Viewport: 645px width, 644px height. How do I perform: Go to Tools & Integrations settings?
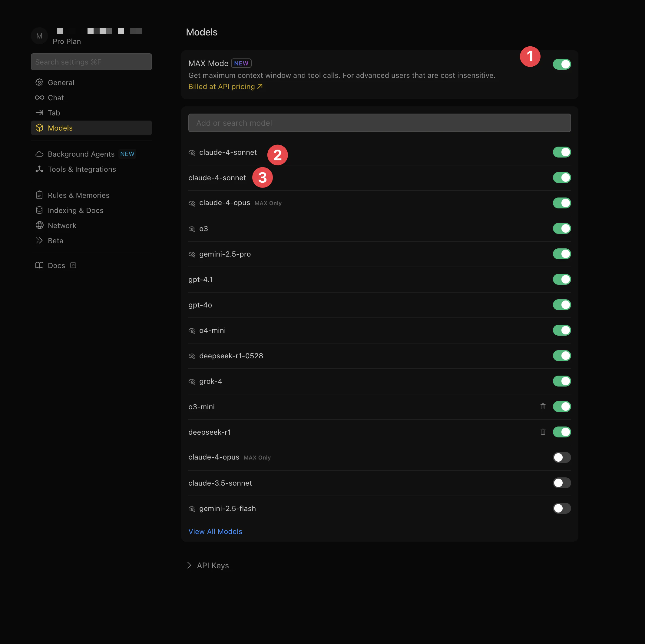82,169
